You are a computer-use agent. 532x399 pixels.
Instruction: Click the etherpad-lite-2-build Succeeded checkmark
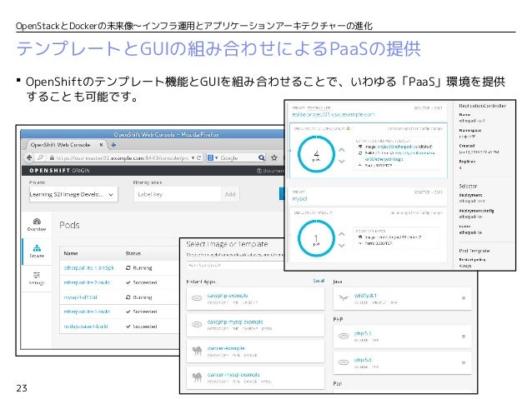[128, 282]
